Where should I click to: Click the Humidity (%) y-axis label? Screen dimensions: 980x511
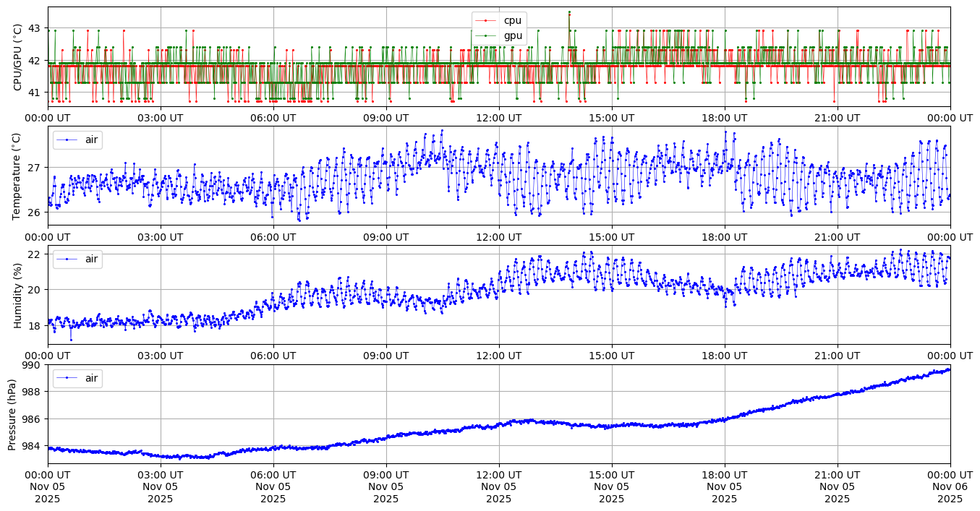click(x=18, y=295)
